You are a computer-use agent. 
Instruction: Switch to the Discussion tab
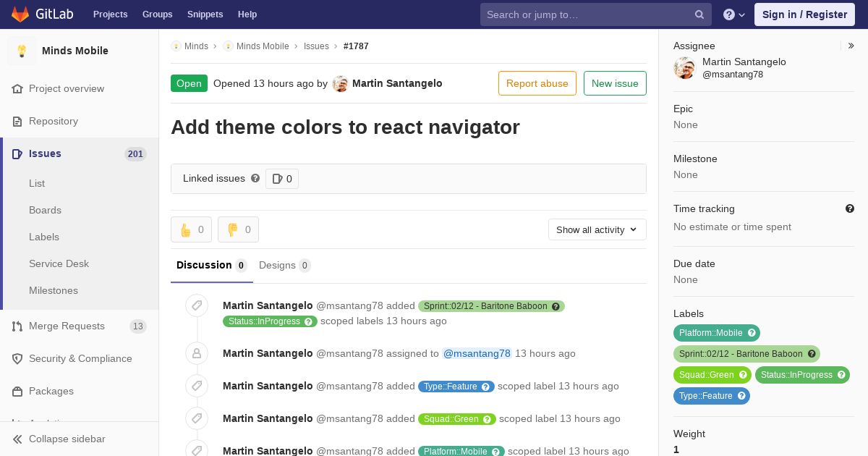(212, 265)
